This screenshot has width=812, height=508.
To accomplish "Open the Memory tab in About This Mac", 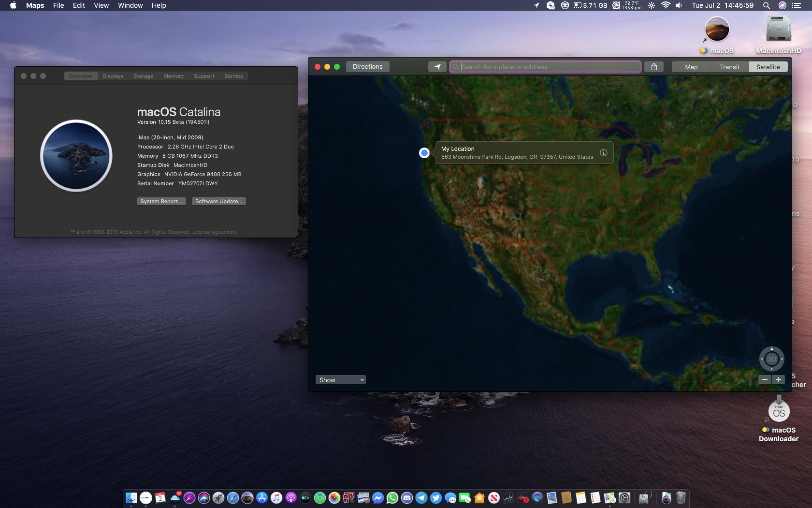I will tap(174, 76).
